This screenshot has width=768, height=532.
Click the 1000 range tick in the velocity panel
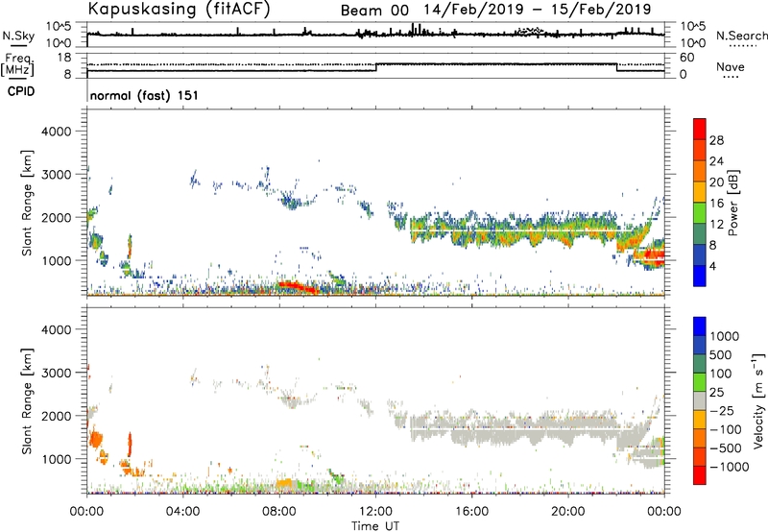click(56, 459)
